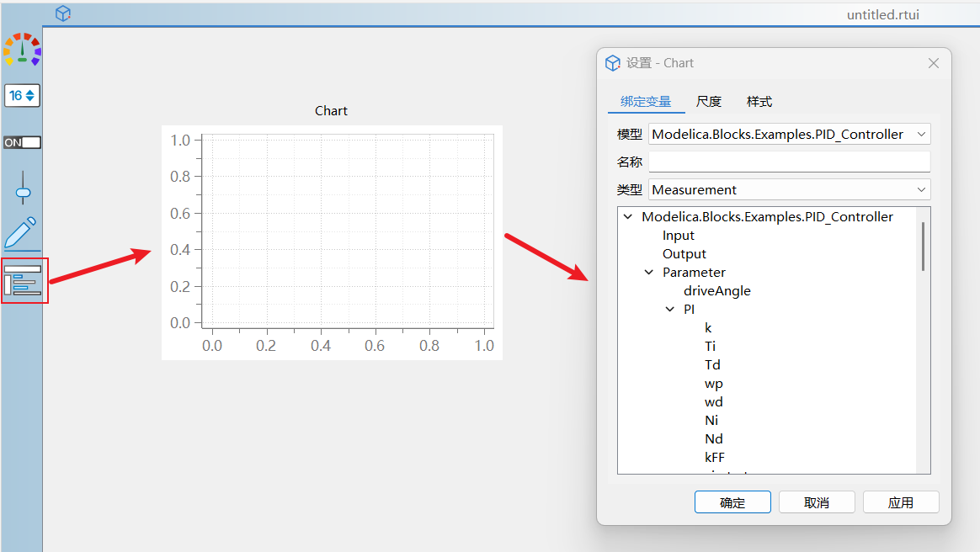Select the chart widget tool in sidebar
980x552 pixels.
23,280
